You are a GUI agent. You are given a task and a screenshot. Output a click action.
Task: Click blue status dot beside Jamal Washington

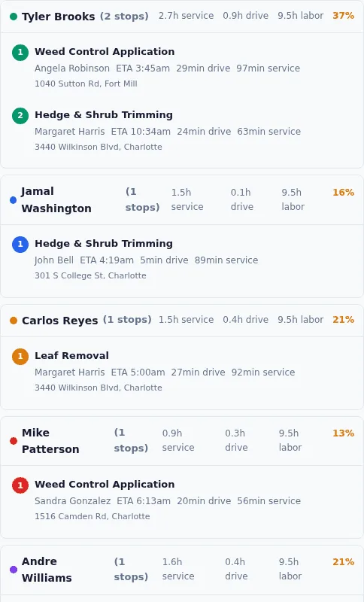[13, 200]
